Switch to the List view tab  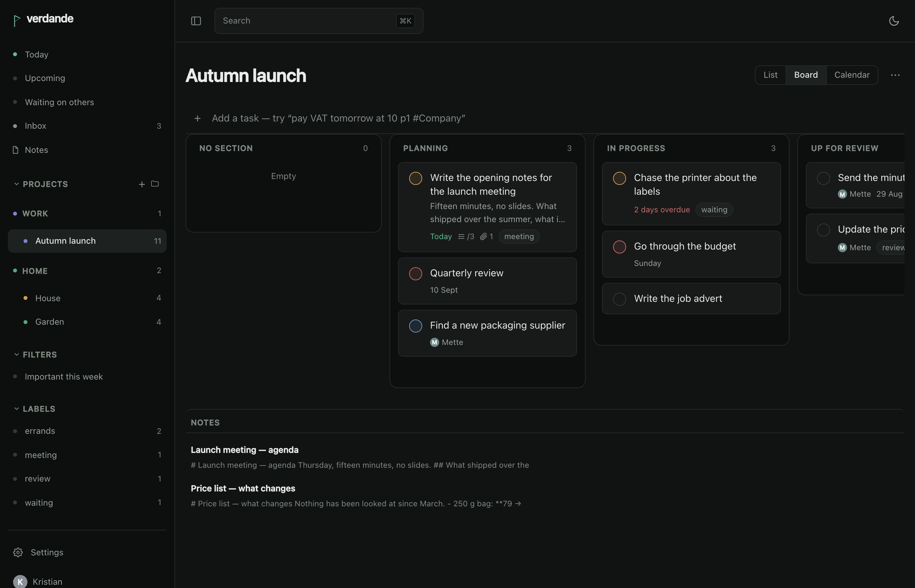770,75
